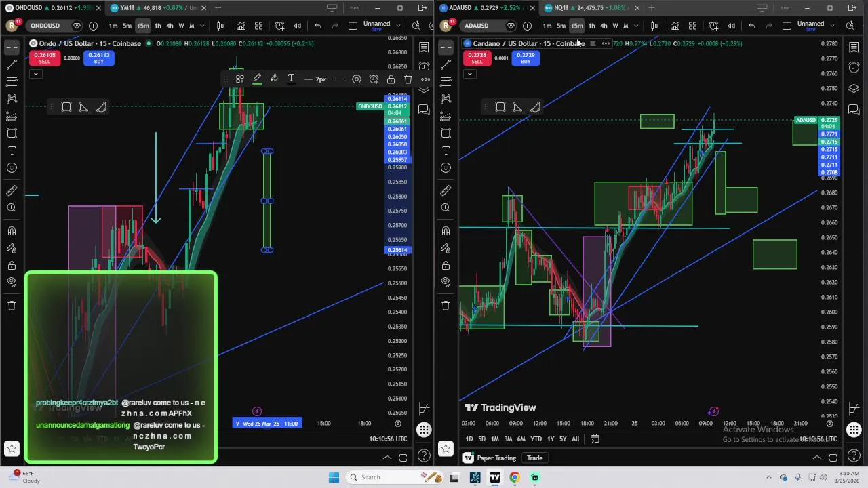Add an alert on the drawing in floating toolbar
Image resolution: width=868 pixels, height=488 pixels.
[x=374, y=79]
